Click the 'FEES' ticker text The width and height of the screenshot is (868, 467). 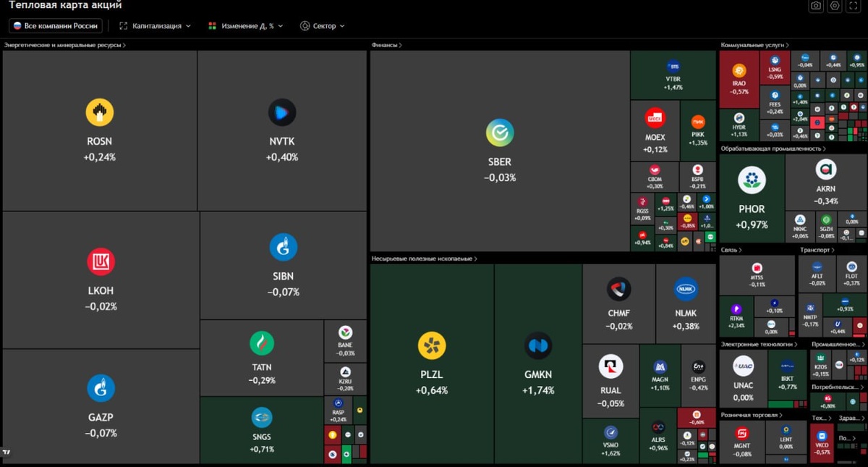click(775, 104)
